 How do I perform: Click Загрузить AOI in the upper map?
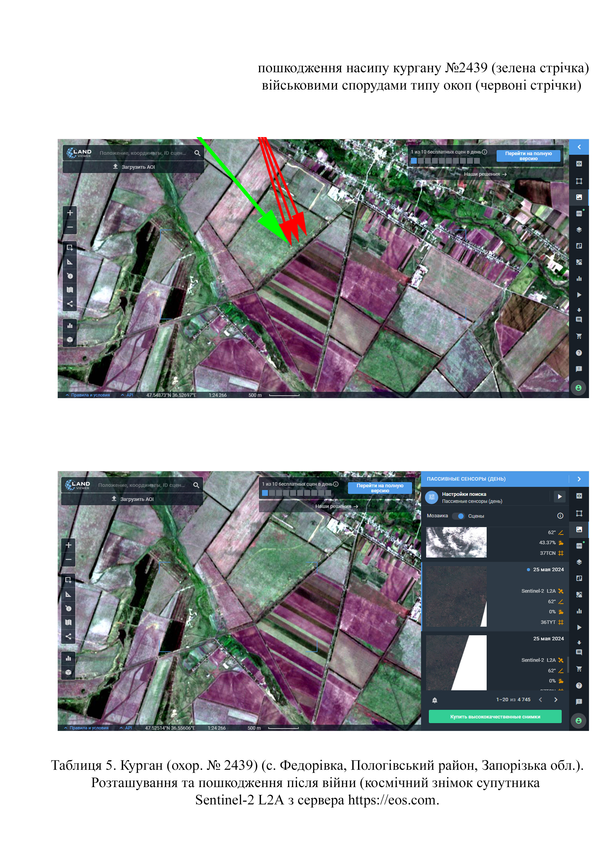134,167
